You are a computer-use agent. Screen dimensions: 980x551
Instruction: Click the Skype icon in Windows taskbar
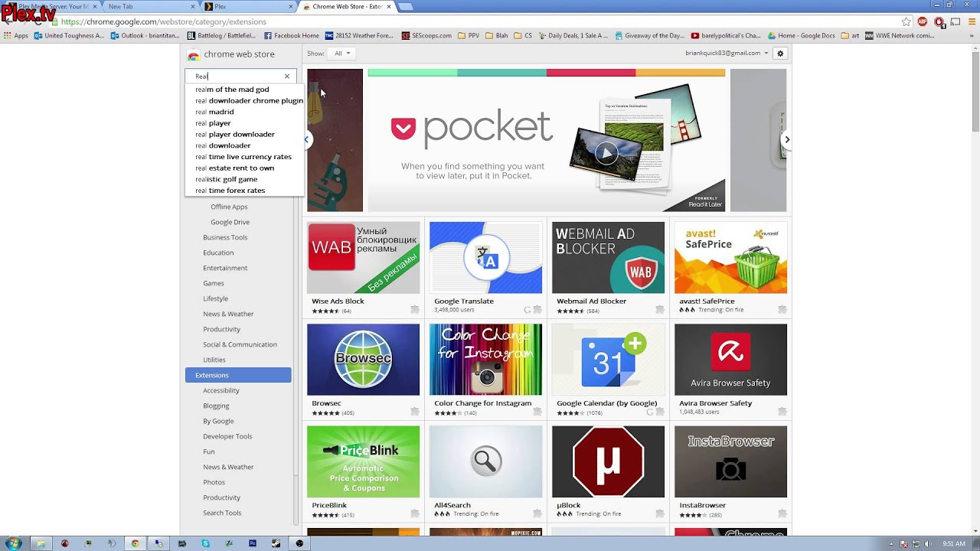click(206, 543)
